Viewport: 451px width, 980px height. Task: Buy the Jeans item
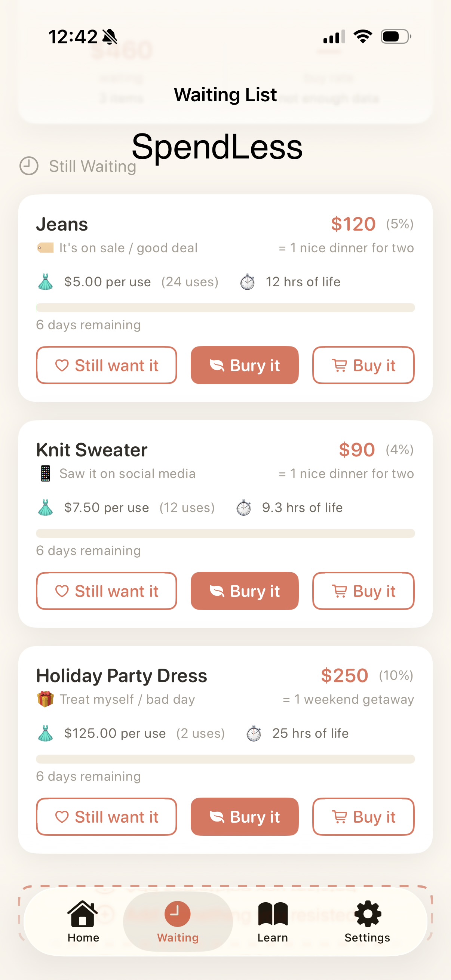click(x=363, y=365)
